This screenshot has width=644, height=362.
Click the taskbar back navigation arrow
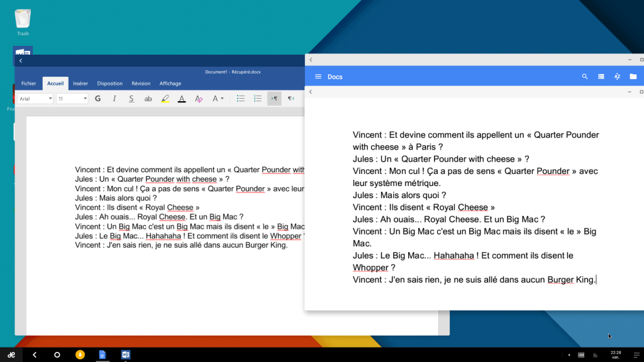35,354
